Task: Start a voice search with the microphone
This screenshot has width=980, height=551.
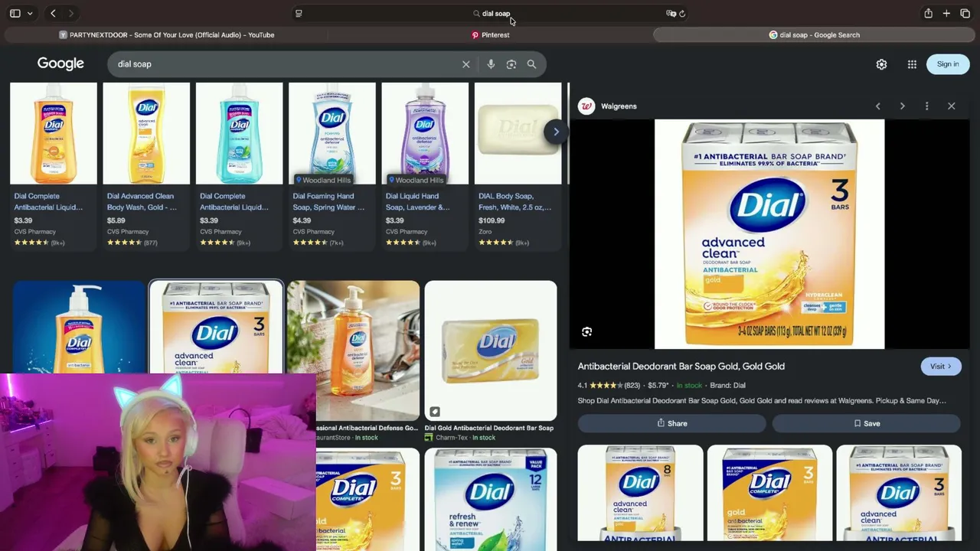Action: [491, 64]
